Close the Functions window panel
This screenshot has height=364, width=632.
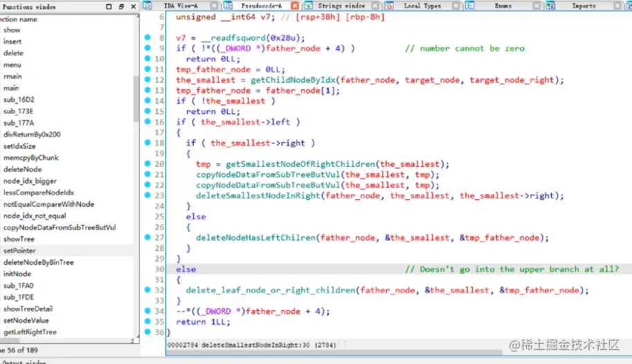134,6
